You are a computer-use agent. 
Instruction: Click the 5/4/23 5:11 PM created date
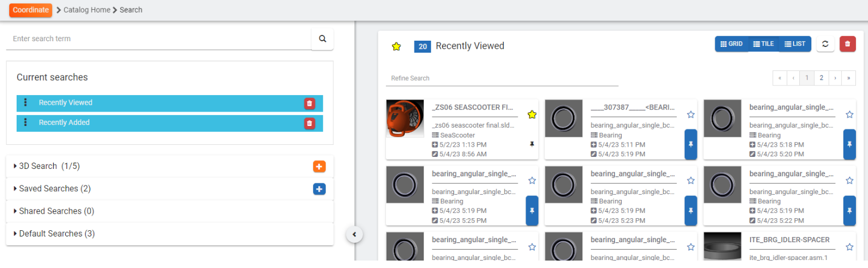tap(621, 145)
